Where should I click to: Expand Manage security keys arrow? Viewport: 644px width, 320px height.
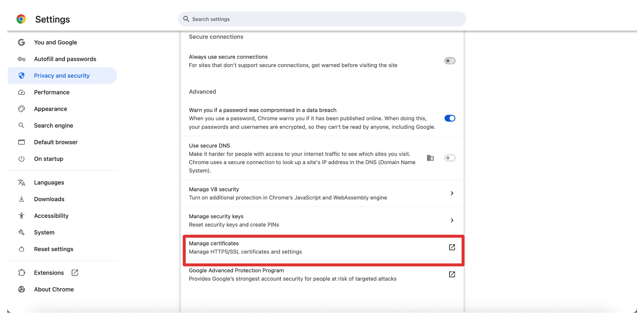coord(452,220)
